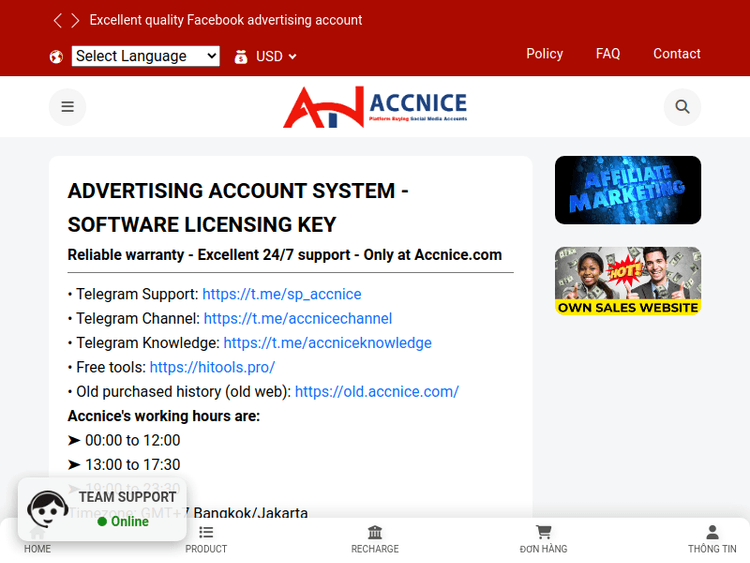750x563 pixels.
Task: Select the Product tab in bottom bar
Action: tap(206, 540)
